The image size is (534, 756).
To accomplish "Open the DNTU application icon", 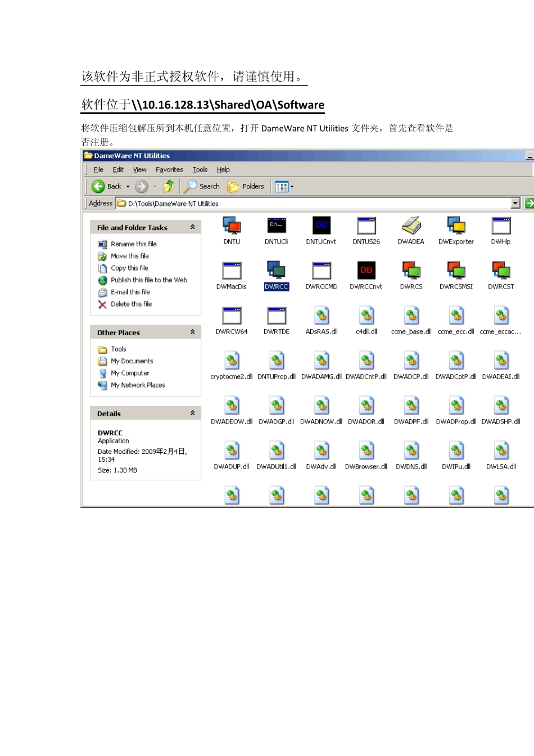I will point(232,226).
